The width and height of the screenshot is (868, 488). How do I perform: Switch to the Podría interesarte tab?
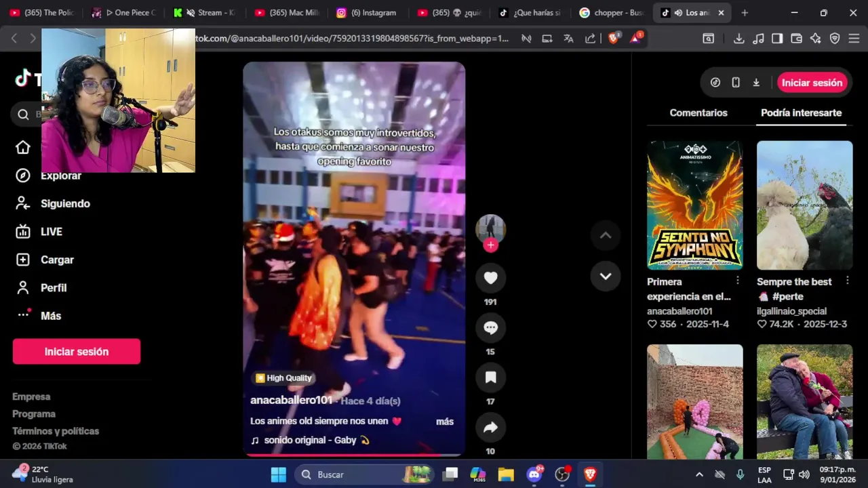tap(801, 113)
